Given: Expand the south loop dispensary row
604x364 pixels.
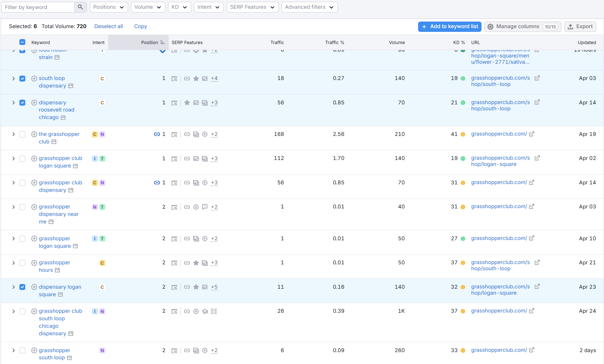Looking at the screenshot, I should click(13, 78).
